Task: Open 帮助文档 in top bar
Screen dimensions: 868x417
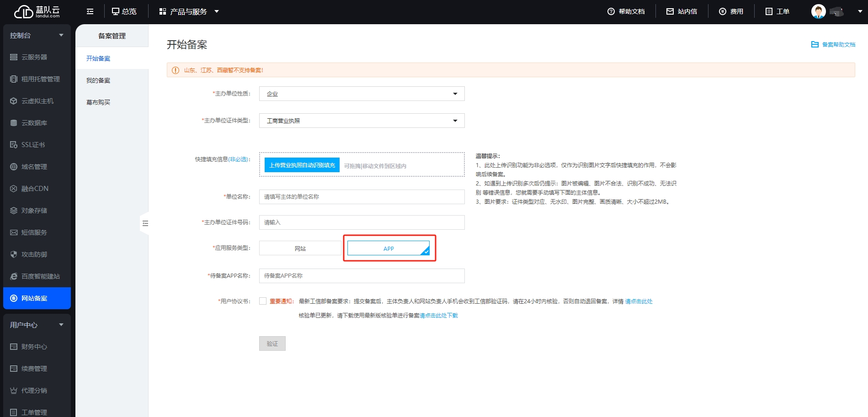Action: tap(626, 11)
